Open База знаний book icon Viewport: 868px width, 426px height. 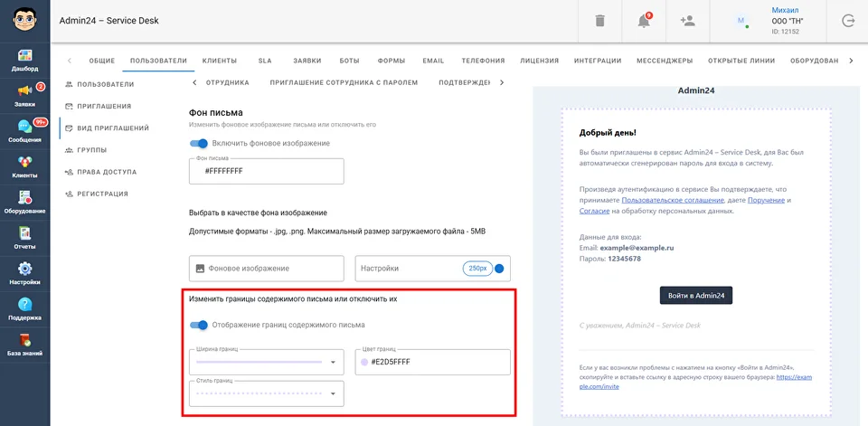coord(25,339)
